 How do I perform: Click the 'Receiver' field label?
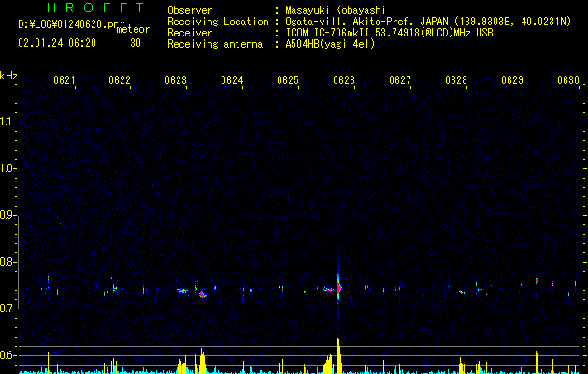tap(190, 33)
